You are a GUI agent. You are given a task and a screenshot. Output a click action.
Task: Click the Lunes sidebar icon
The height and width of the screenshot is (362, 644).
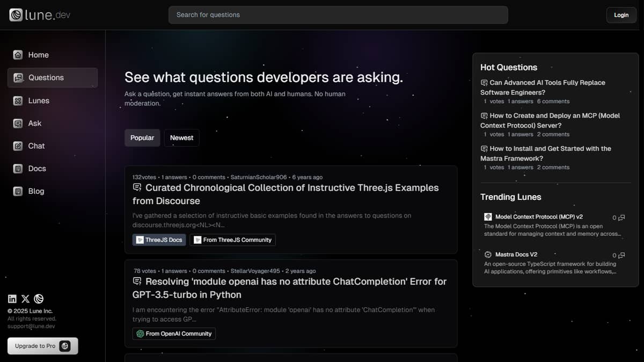coord(18,100)
